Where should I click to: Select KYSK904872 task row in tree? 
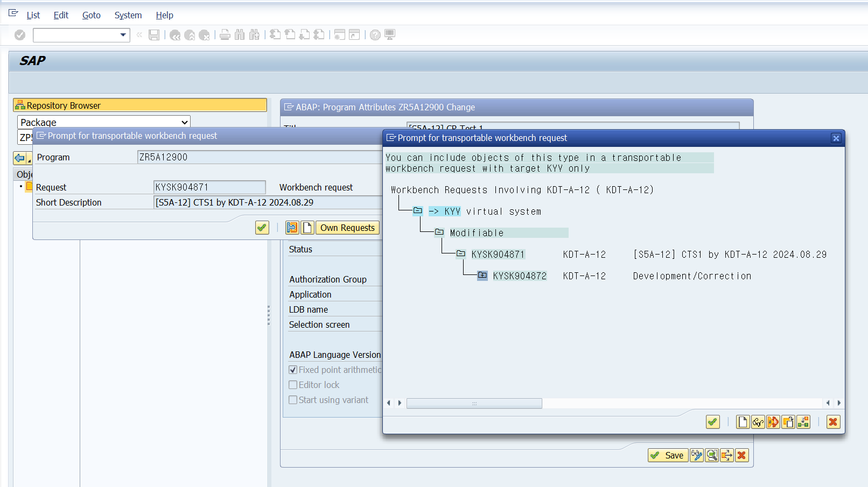pos(520,276)
